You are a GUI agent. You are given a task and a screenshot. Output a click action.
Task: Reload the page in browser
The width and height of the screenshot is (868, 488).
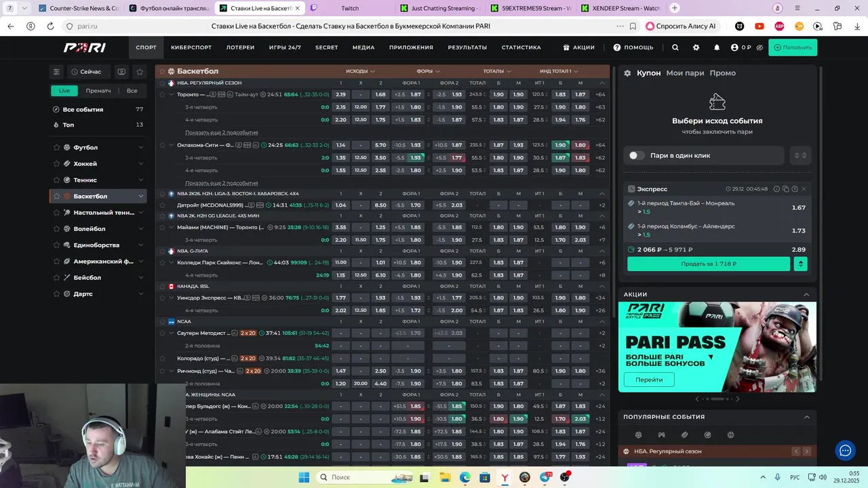(x=50, y=26)
